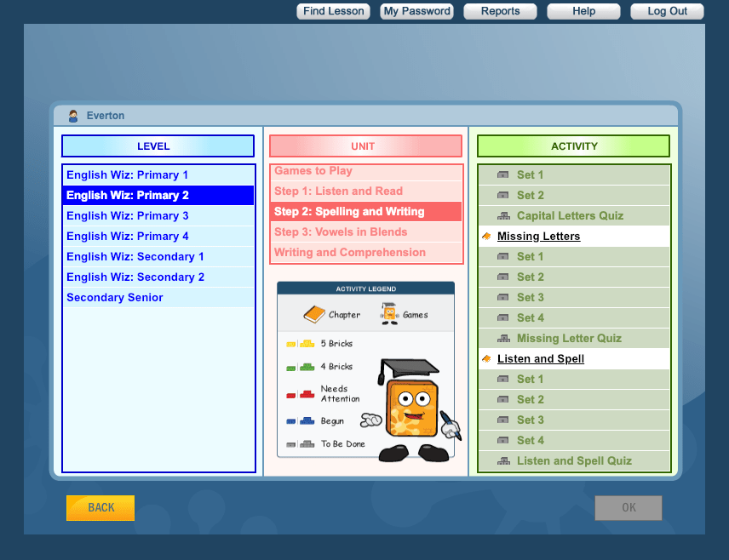Open Reports from the top navigation

point(500,11)
